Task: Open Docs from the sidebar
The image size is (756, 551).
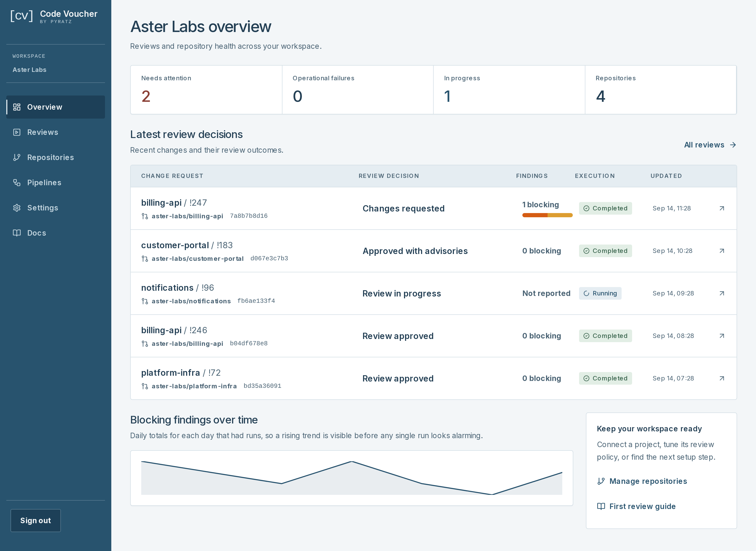Action: [55, 233]
